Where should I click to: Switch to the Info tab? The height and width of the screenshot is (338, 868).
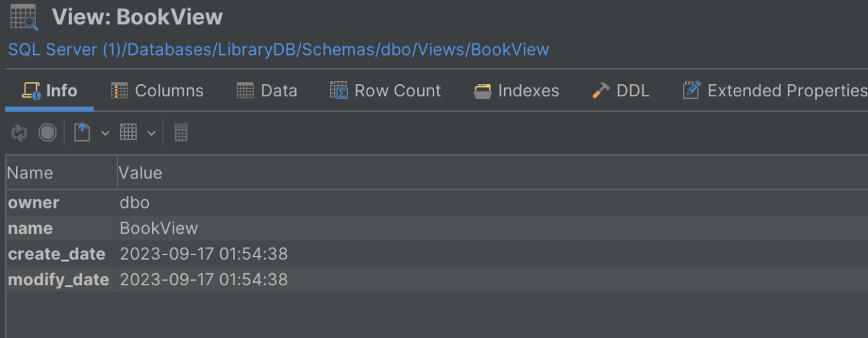(49, 91)
